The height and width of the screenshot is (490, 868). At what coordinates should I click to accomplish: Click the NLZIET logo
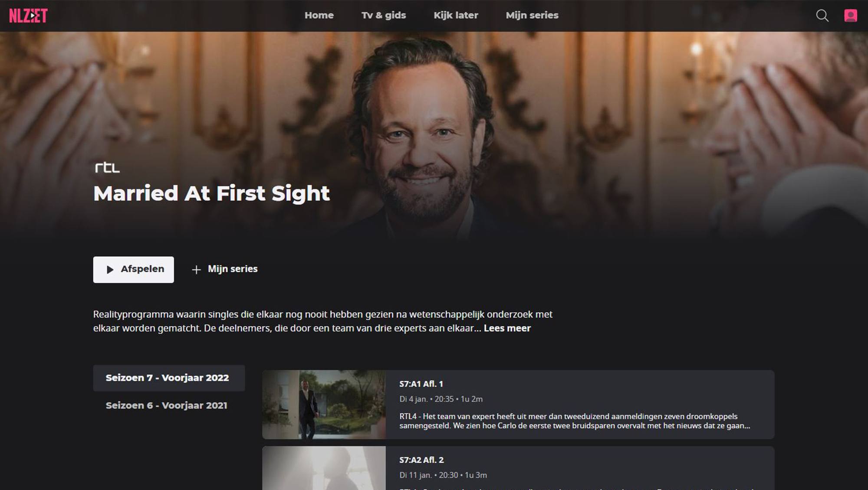pyautogui.click(x=28, y=16)
